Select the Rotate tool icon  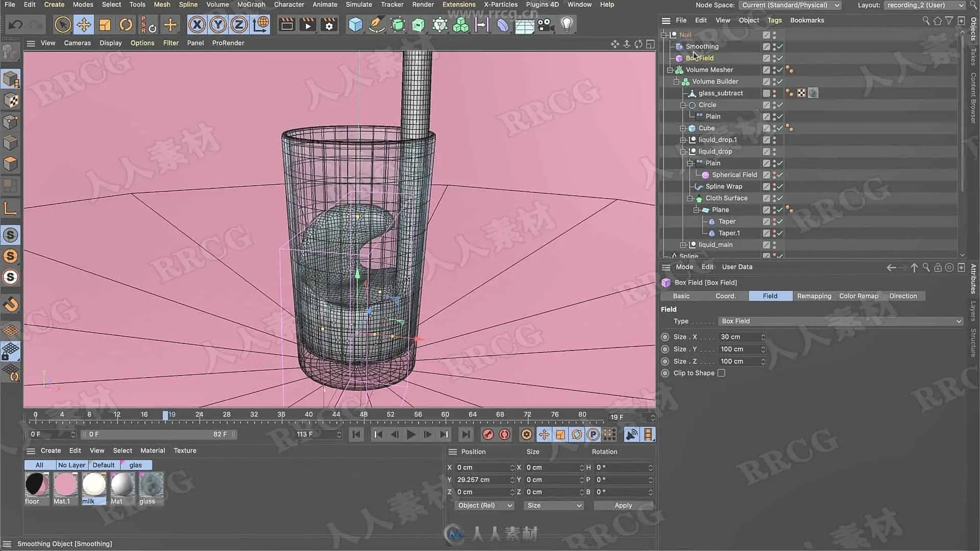126,24
